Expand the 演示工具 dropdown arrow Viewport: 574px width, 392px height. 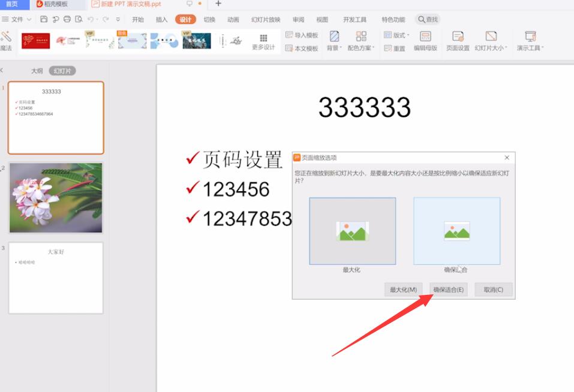pos(543,48)
